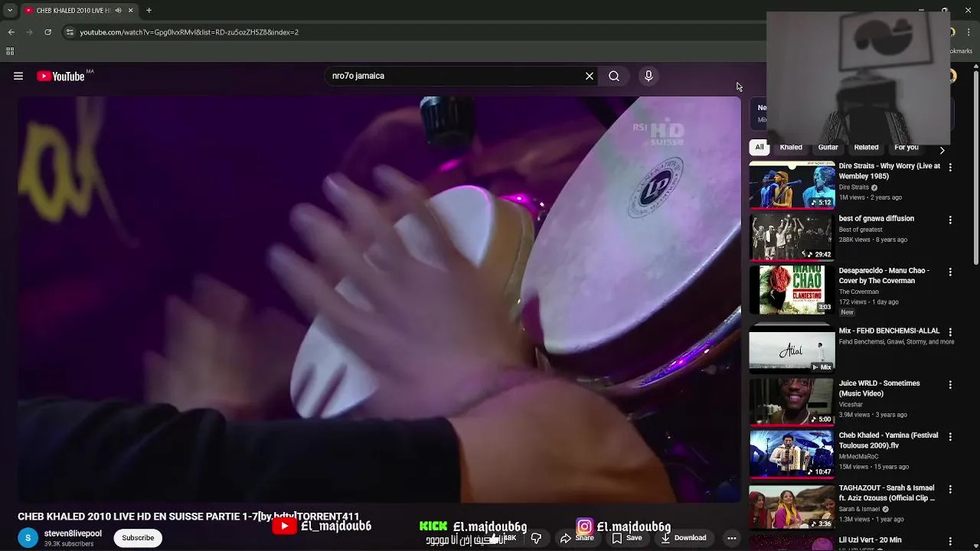Open more options for Cheb Khaled Yamina
This screenshot has height=551, width=980.
(x=950, y=436)
